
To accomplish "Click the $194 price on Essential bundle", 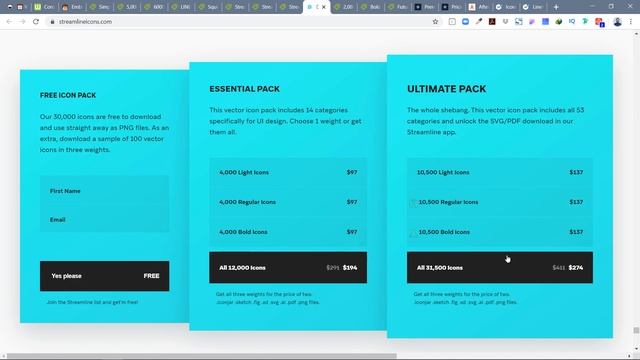I will (x=350, y=268).
